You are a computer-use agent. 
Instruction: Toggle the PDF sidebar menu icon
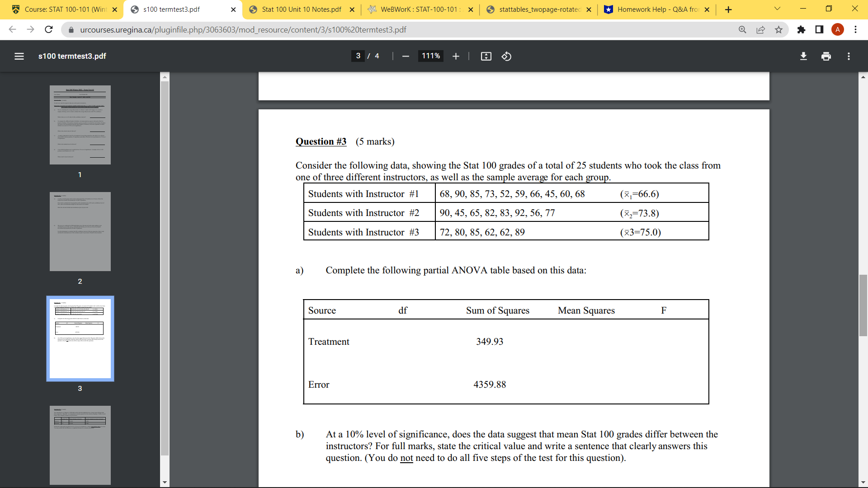[19, 56]
